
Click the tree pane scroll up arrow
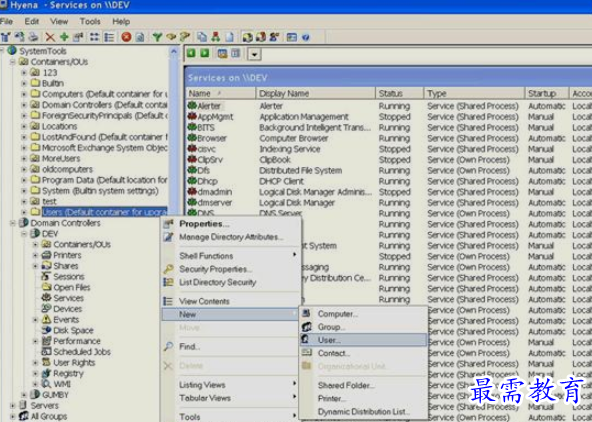click(x=174, y=51)
